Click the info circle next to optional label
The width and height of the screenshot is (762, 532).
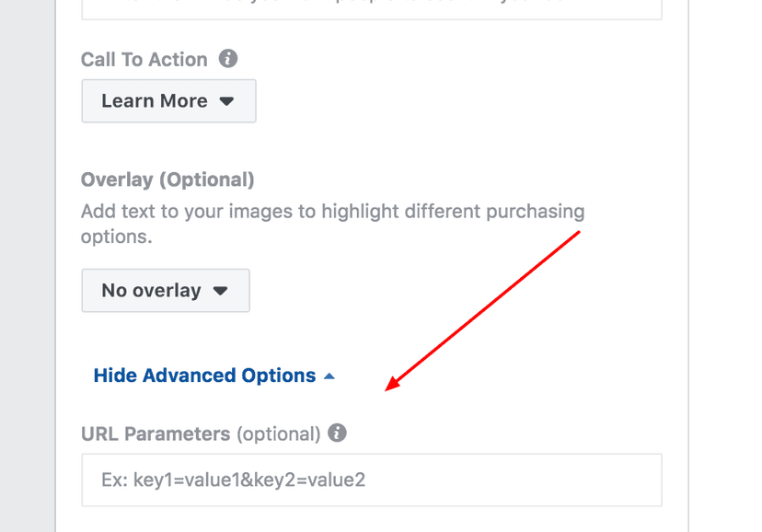[x=337, y=433]
